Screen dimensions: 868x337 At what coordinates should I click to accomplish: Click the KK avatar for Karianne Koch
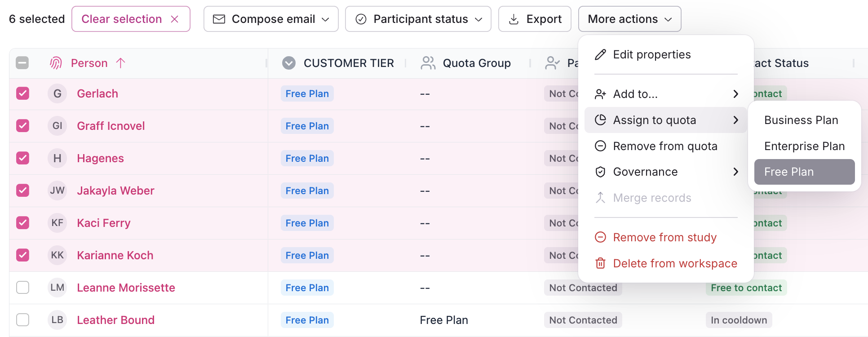tap(57, 255)
